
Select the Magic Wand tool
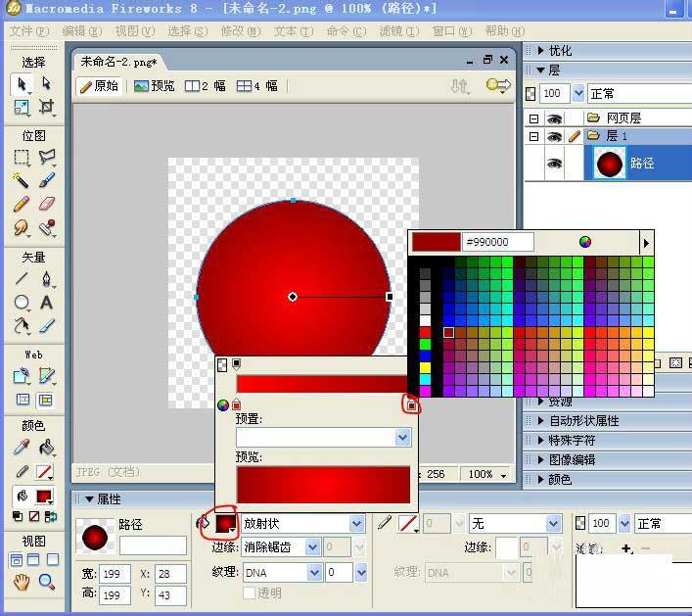pyautogui.click(x=21, y=180)
